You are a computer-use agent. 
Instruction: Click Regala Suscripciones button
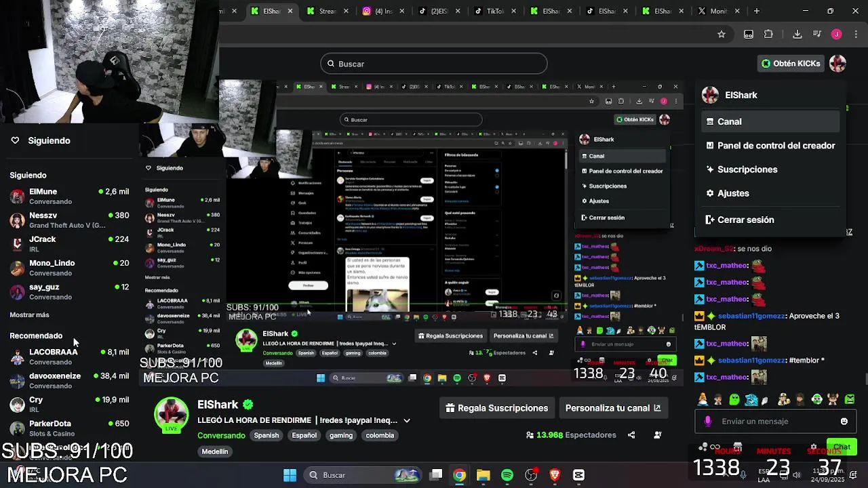tap(497, 408)
